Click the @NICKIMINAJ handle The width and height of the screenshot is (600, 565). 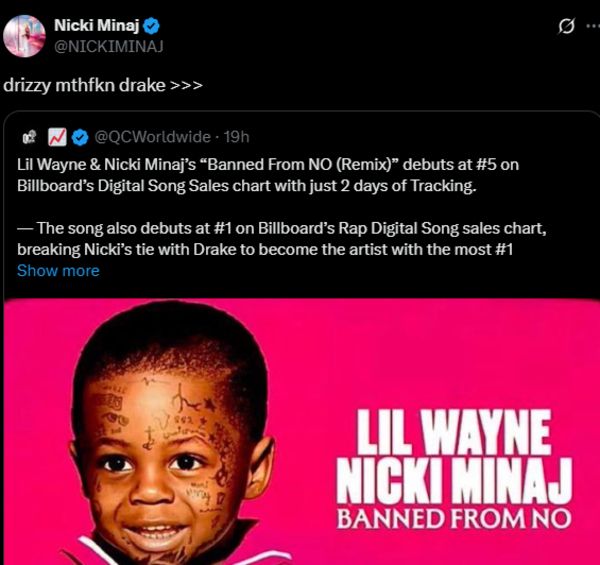click(109, 47)
